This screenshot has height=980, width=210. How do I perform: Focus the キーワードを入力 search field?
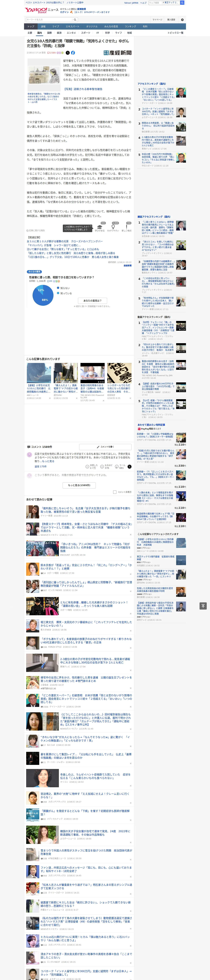point(49,19)
